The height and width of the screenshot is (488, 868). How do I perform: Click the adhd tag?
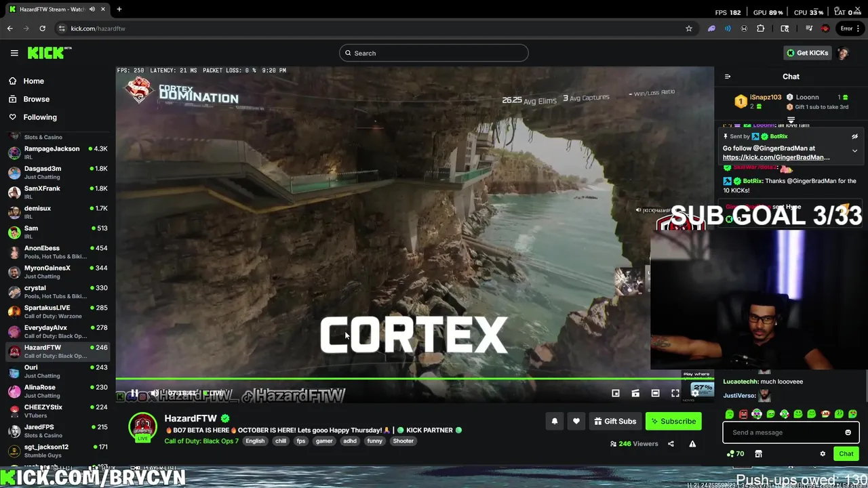click(x=350, y=441)
